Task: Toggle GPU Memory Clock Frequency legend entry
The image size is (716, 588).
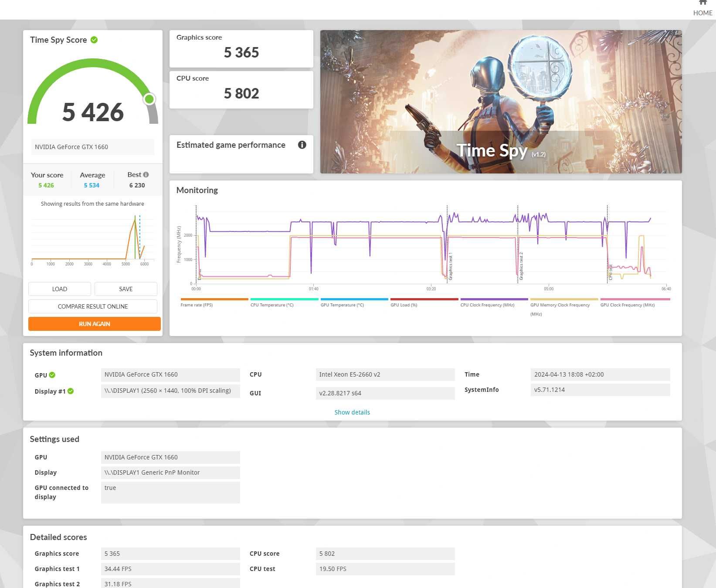Action: coord(564,307)
